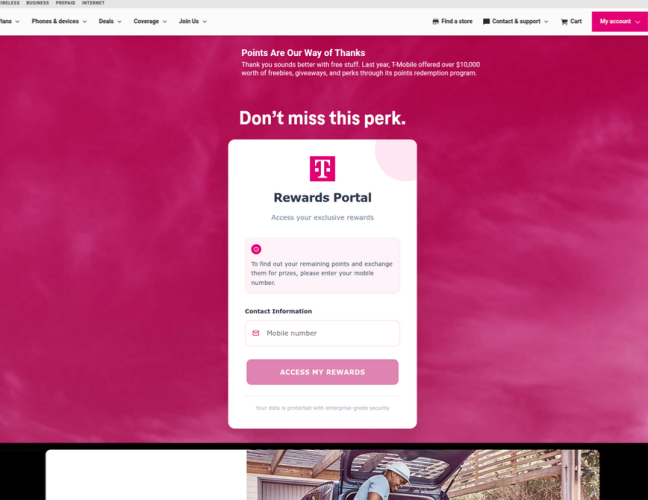648x500 pixels.
Task: Open the Find a store link
Action: [452, 21]
